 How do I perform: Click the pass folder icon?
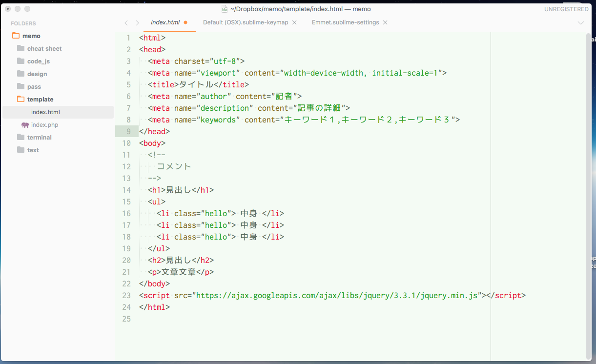point(21,86)
